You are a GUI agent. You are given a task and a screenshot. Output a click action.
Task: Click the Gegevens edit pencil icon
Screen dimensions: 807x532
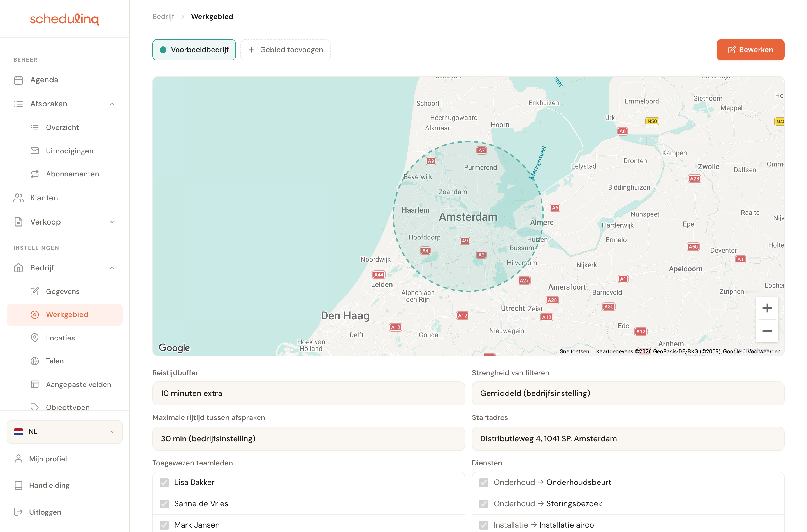pos(35,291)
